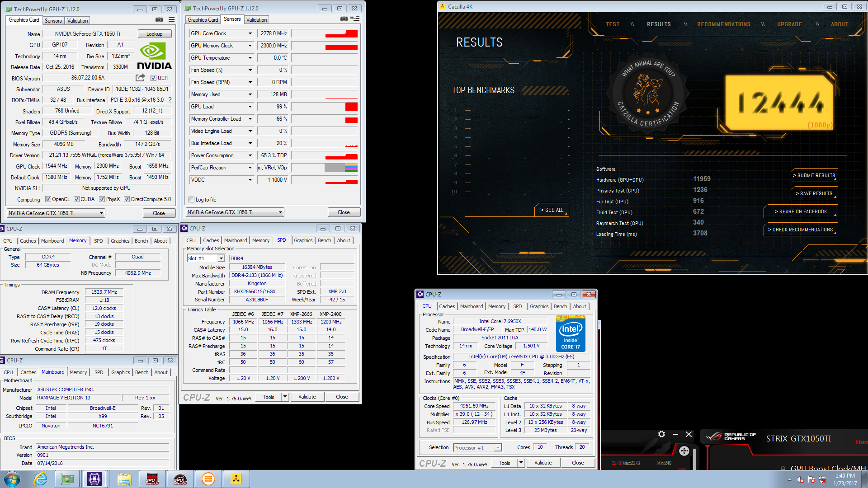Toggle the DirectCompute 5.0 checkbox
This screenshot has width=868, height=488.
tap(127, 199)
